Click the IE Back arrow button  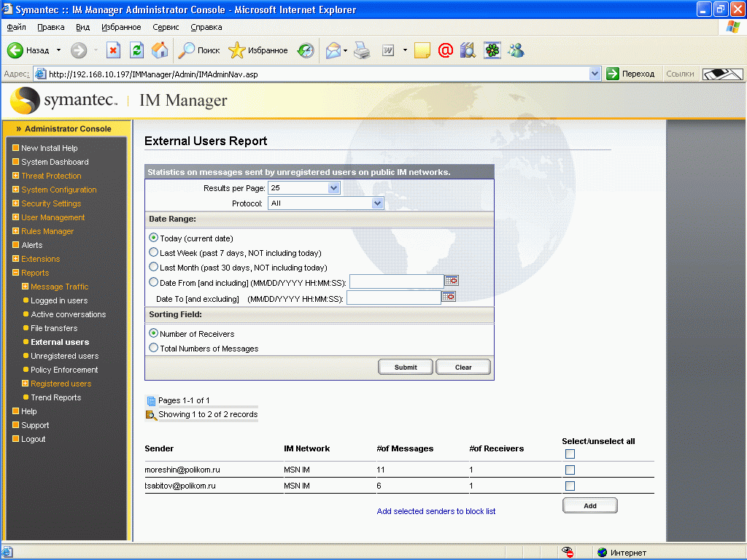(15, 50)
